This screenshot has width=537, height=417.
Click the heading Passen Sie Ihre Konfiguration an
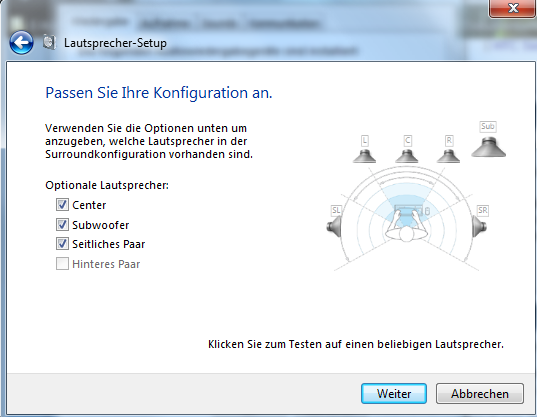(x=159, y=93)
